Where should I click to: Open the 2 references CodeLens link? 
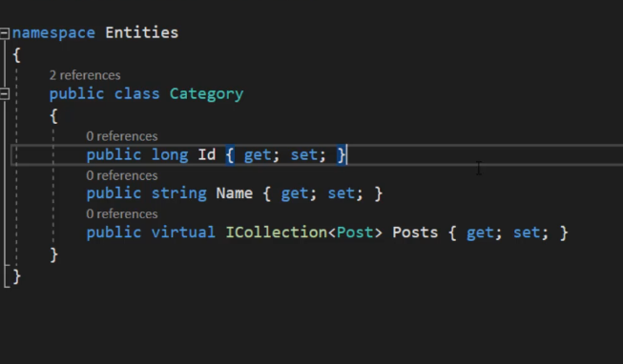(x=85, y=75)
